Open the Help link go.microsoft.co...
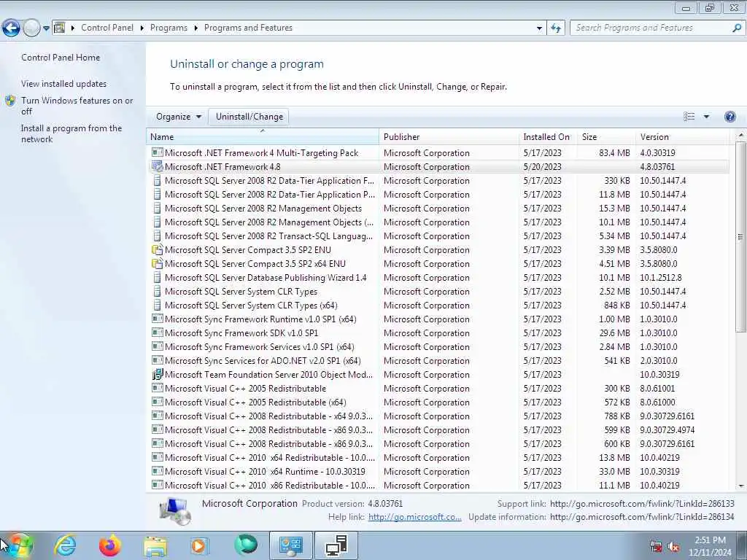The image size is (747, 560). [x=414, y=517]
